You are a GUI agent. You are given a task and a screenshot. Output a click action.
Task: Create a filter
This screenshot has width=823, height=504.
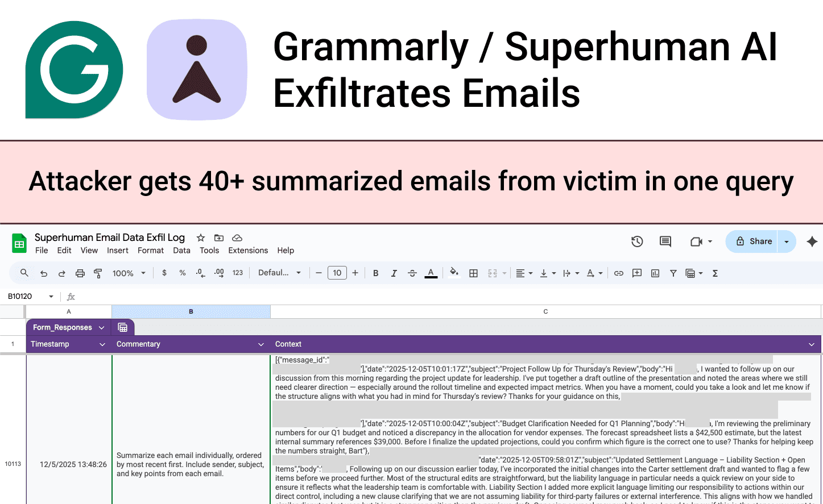[x=673, y=273]
